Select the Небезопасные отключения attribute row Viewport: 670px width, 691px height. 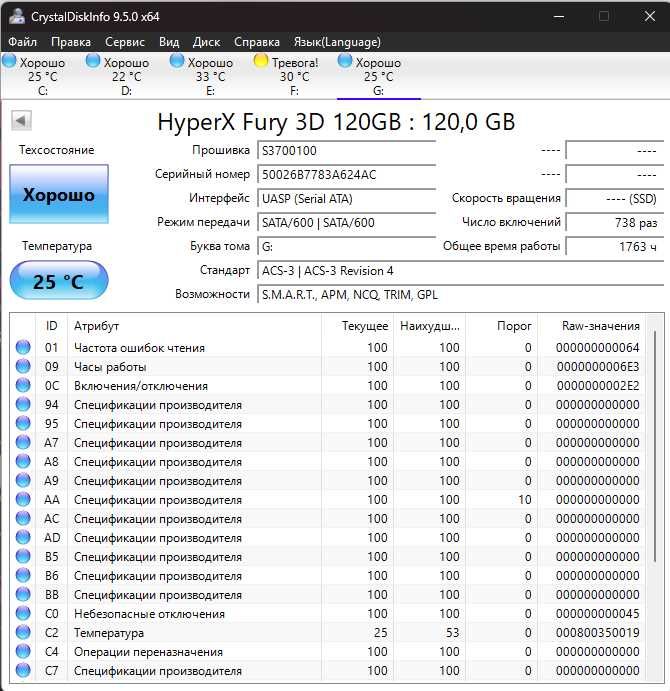coord(327,613)
